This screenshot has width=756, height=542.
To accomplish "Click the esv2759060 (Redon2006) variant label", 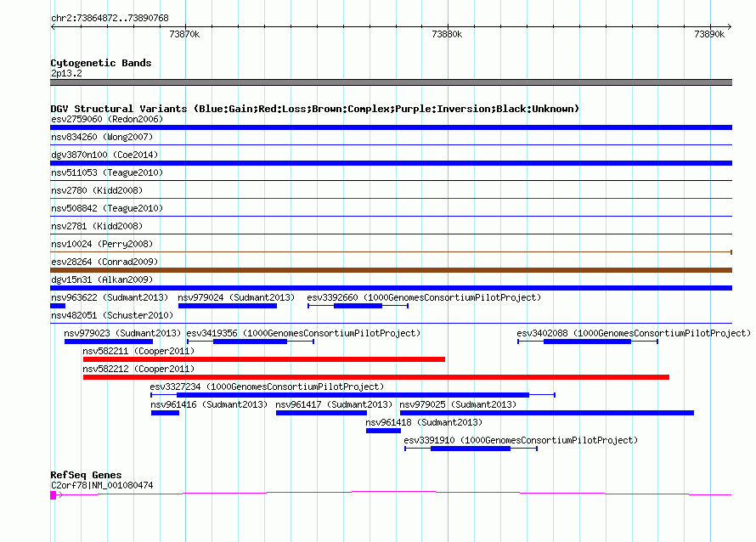I will [107, 119].
